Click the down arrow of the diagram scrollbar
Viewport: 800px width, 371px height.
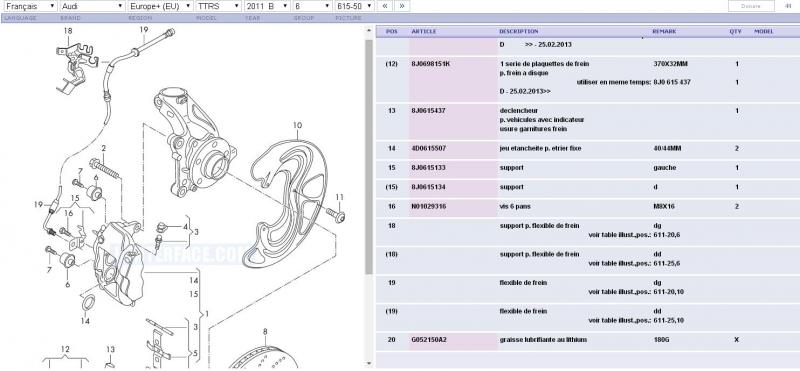tap(369, 363)
